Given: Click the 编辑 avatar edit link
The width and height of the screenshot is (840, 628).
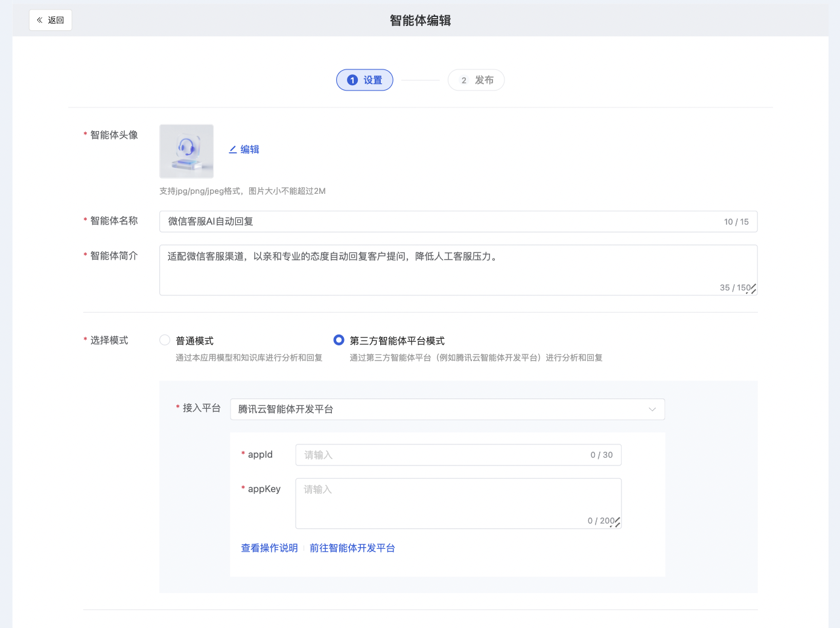Looking at the screenshot, I should 244,149.
